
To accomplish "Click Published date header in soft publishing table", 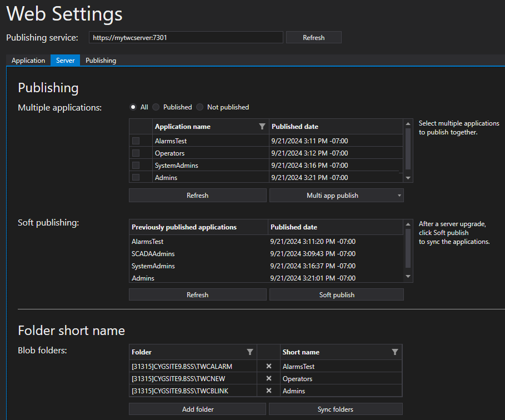I will [335, 227].
